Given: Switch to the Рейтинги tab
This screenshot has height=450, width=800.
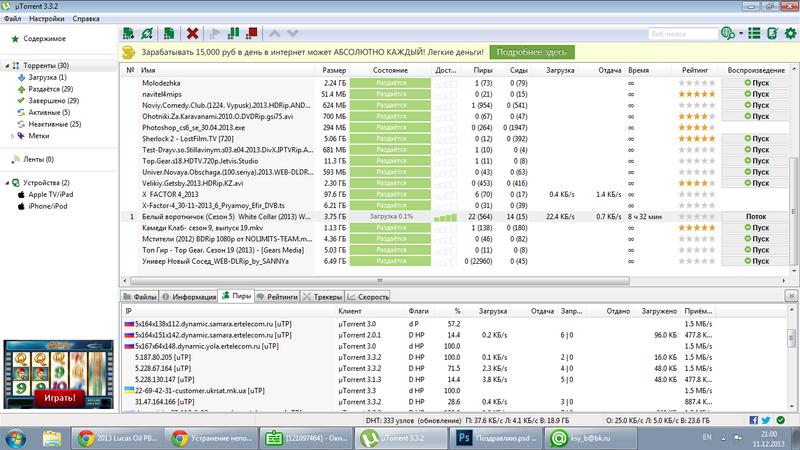Looking at the screenshot, I should pos(277,296).
